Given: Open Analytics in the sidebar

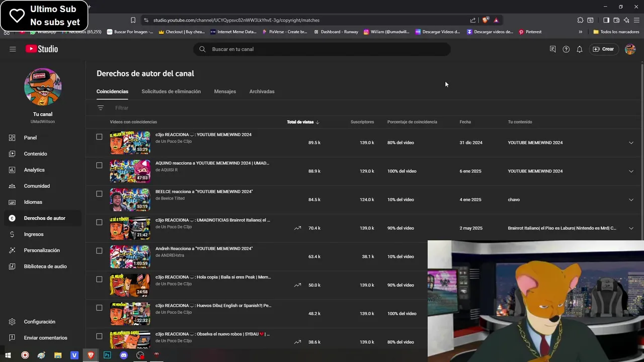Looking at the screenshot, I should (x=43, y=170).
